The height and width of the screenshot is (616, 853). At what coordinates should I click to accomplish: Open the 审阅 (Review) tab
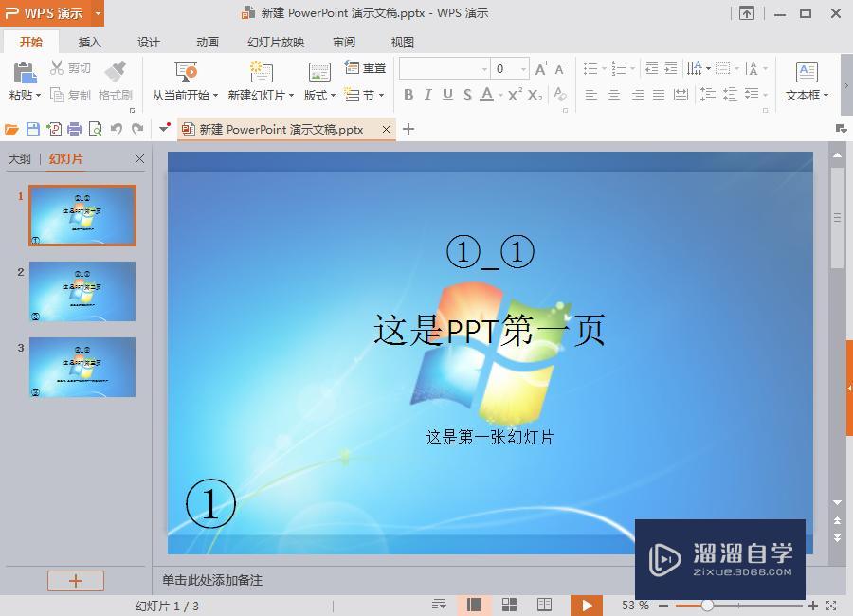[344, 43]
